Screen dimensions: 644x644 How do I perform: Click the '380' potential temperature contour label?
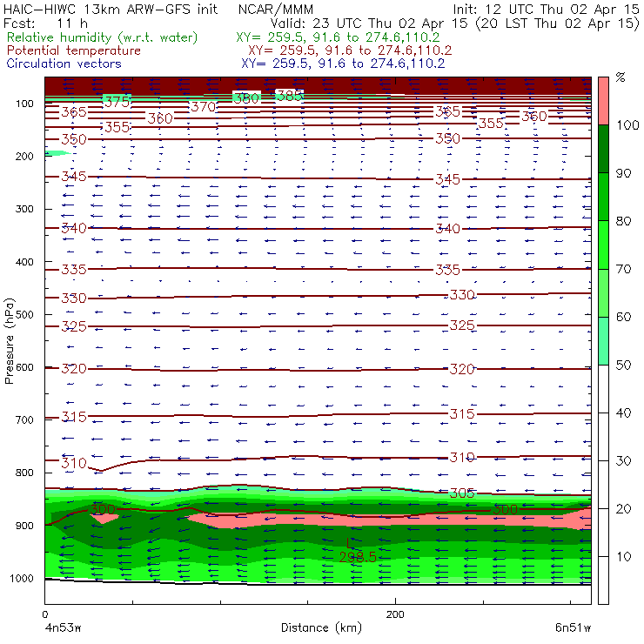246,97
